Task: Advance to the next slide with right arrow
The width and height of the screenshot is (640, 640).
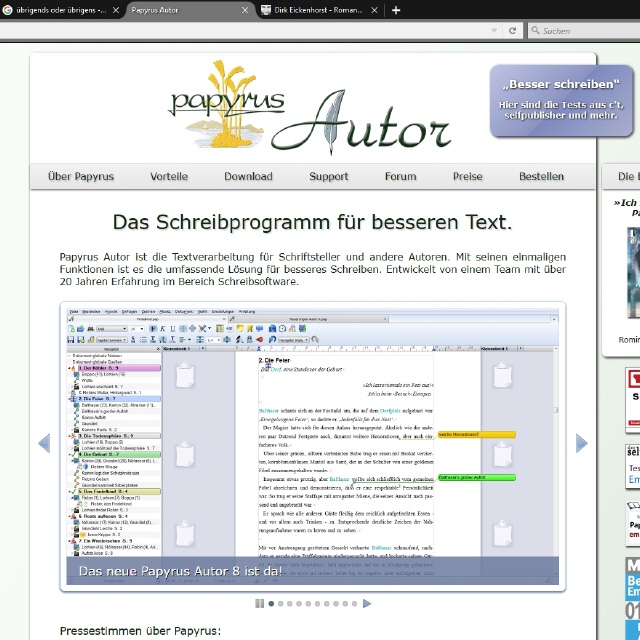Action: coord(582,443)
